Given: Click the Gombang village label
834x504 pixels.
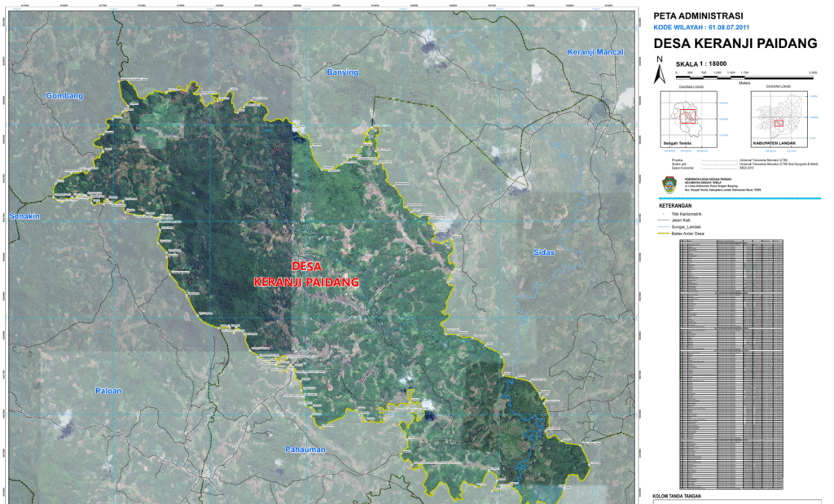Looking at the screenshot, I should tap(65, 96).
